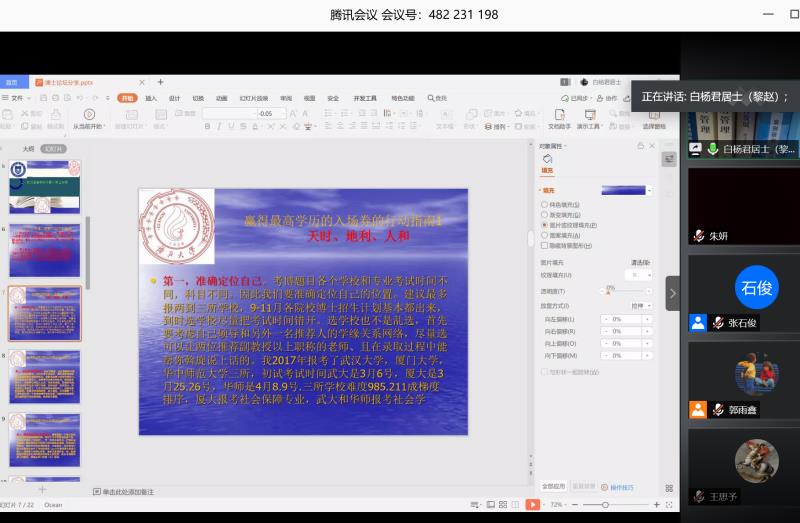Open the 放置方式 placement dropdown
The height and width of the screenshot is (523, 800).
click(640, 305)
